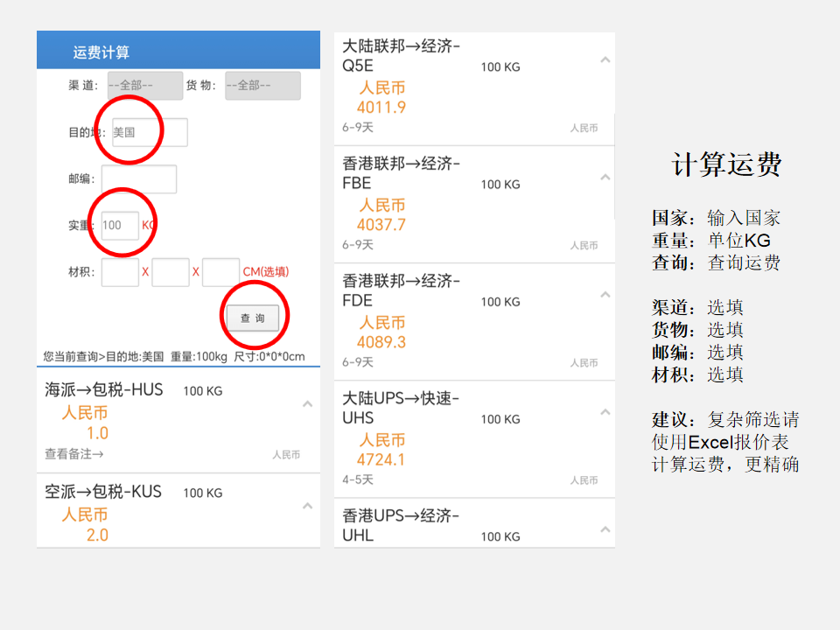
Task: Collapse the 香港UPS→经济-UHL chevron
Action: pyautogui.click(x=605, y=529)
